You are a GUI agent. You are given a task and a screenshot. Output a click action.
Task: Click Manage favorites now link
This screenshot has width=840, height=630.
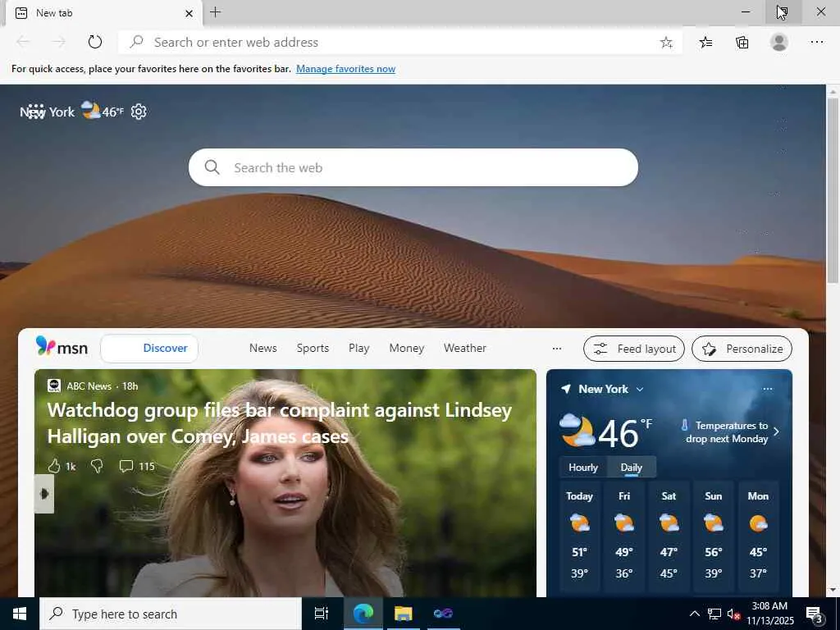pos(345,69)
